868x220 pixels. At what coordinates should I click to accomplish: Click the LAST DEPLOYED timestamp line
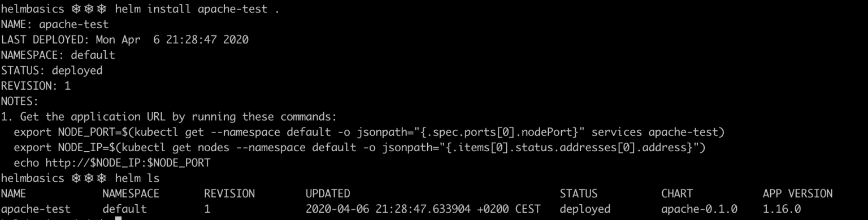tap(125, 40)
